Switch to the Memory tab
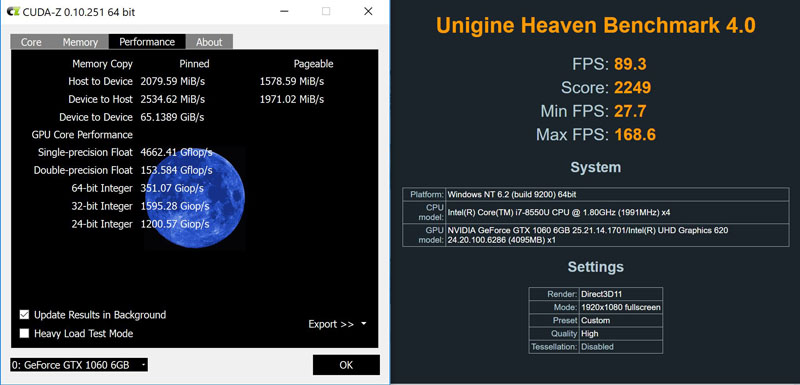 tap(80, 42)
